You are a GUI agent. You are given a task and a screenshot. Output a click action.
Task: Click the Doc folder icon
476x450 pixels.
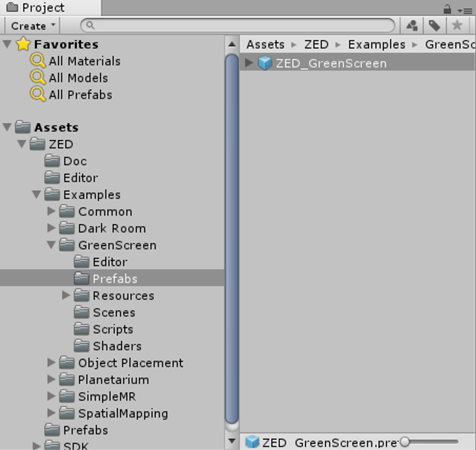tap(52, 161)
